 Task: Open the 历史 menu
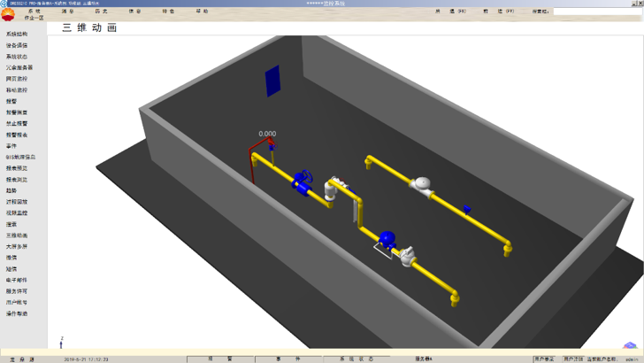(x=101, y=12)
